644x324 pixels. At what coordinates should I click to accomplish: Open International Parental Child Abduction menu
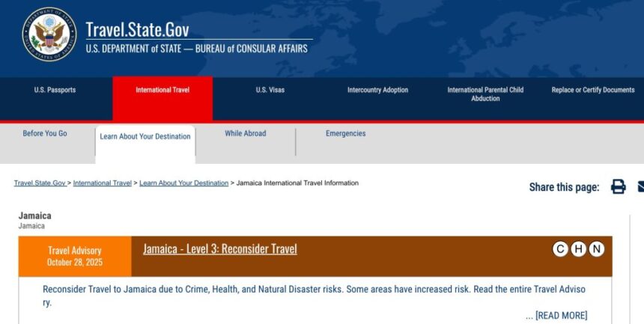coord(485,94)
